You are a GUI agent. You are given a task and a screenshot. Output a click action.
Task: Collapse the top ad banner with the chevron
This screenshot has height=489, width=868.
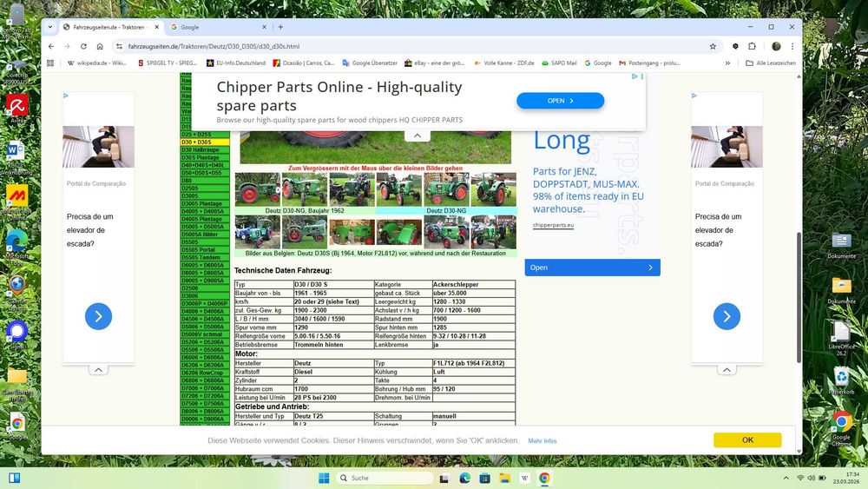[418, 135]
